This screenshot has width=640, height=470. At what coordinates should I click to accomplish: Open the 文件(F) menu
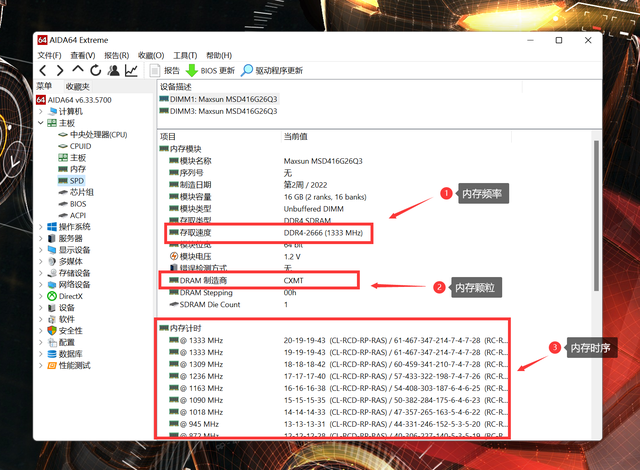(49, 55)
